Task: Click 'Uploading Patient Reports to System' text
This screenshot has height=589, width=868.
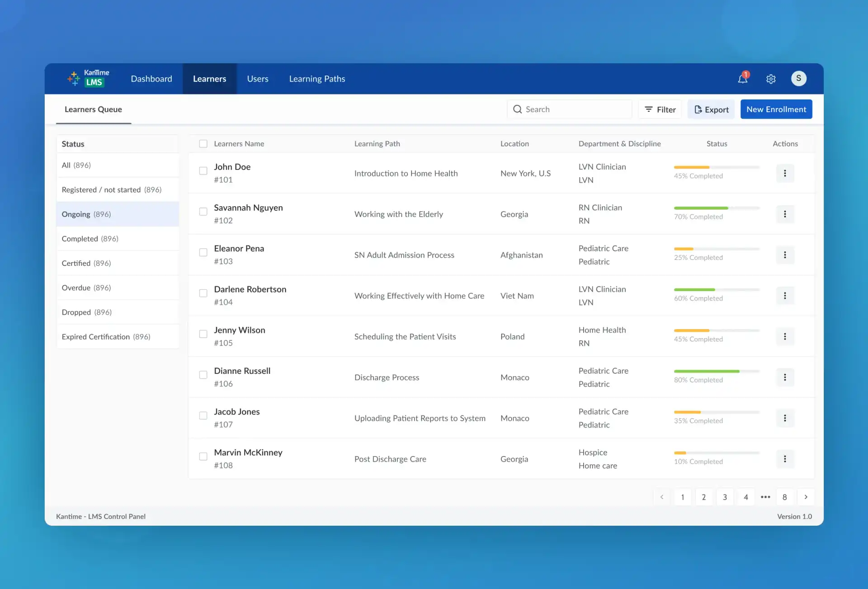Action: (x=420, y=418)
